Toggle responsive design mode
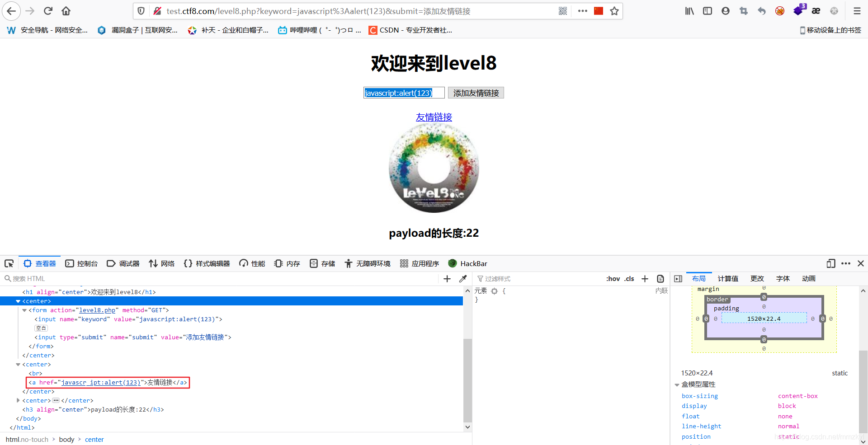Screen dimensions: 868x445 pos(831,263)
